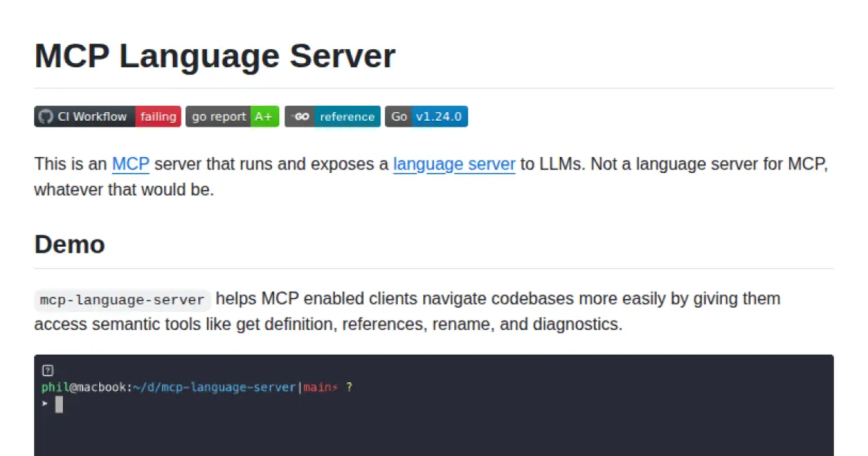Screen dimensions: 868x456
Task: Click the terminal cursor block
Action: pos(59,404)
